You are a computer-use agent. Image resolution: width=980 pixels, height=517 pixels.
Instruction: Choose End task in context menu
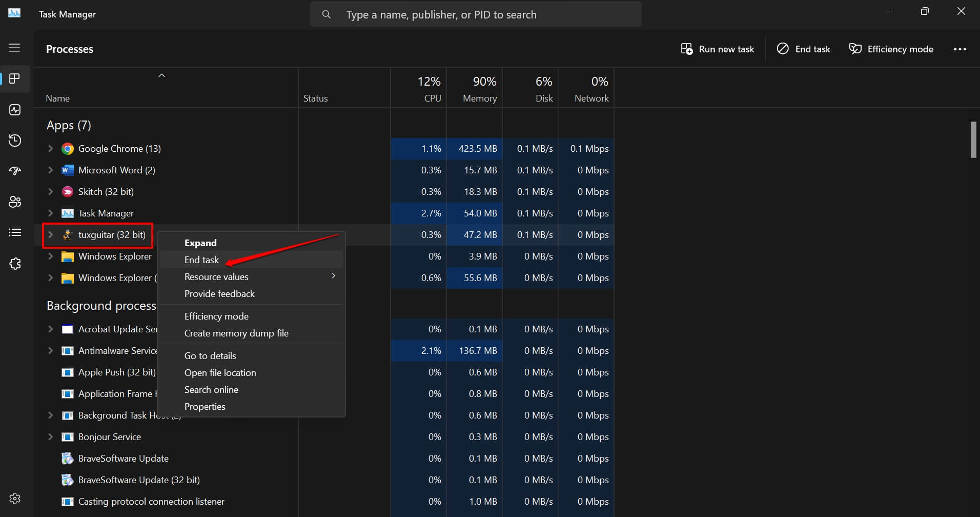[202, 260]
